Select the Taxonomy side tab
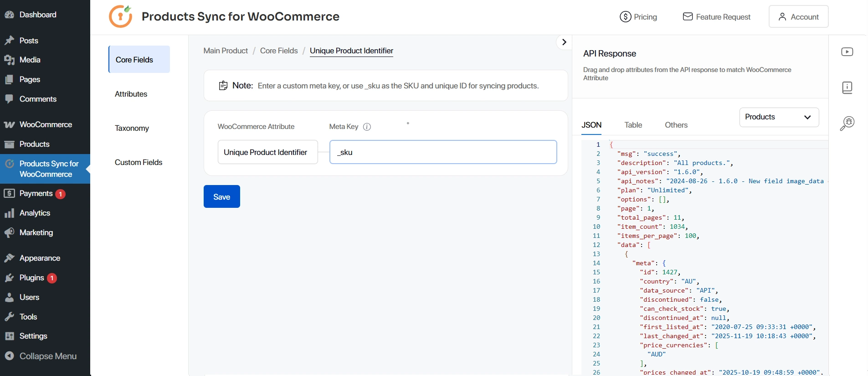The width and height of the screenshot is (868, 376). click(x=132, y=128)
